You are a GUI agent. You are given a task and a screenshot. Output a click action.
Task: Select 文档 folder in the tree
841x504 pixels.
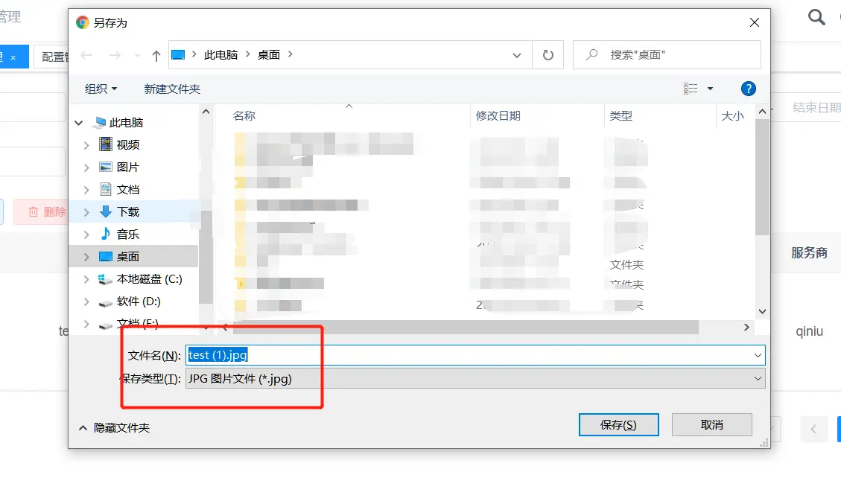pos(127,189)
